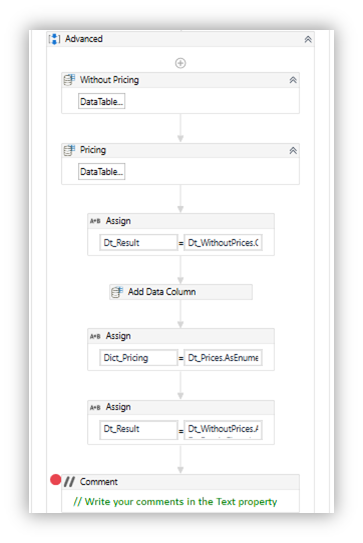The height and width of the screenshot is (543, 363).
Task: Click the Pricing activity data table icon
Action: pos(69,150)
